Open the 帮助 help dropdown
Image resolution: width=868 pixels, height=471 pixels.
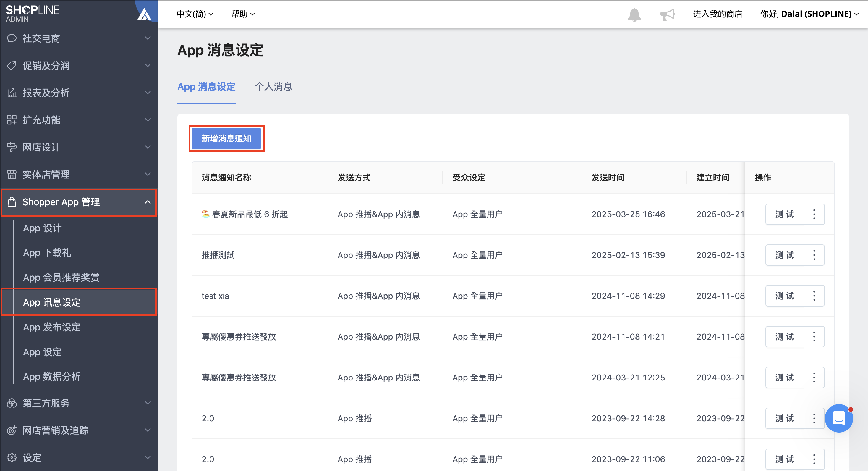click(x=243, y=14)
